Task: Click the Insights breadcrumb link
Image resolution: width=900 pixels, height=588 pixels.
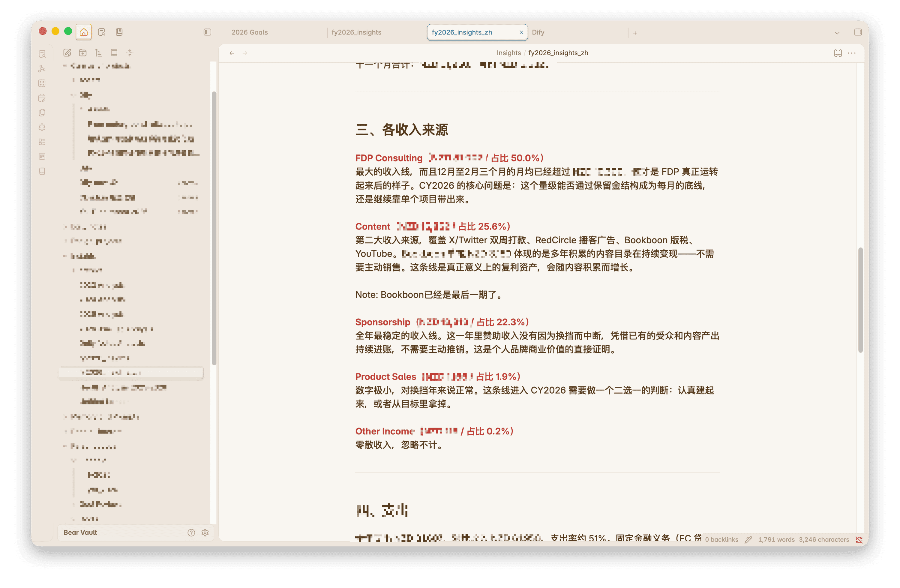Action: pyautogui.click(x=508, y=52)
